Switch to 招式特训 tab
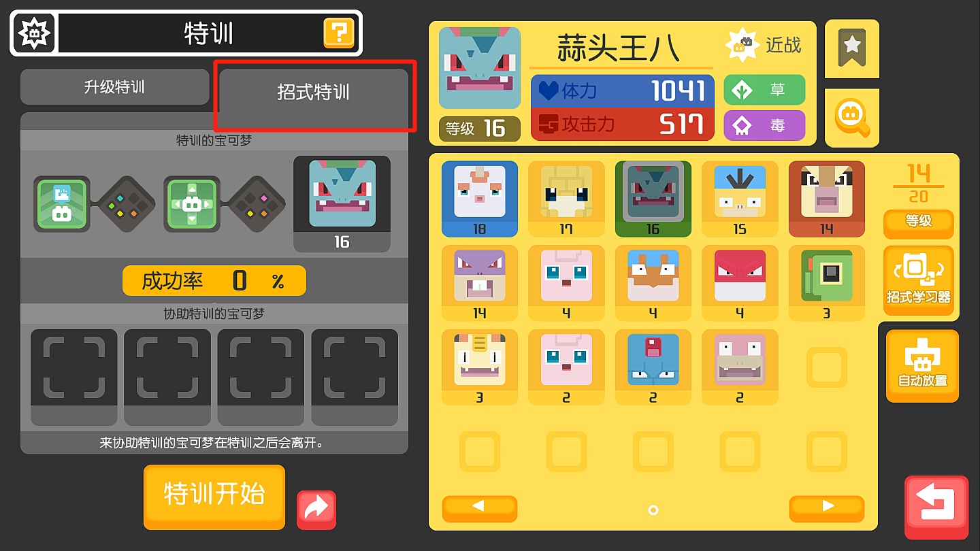This screenshot has width=980, height=551. click(314, 93)
